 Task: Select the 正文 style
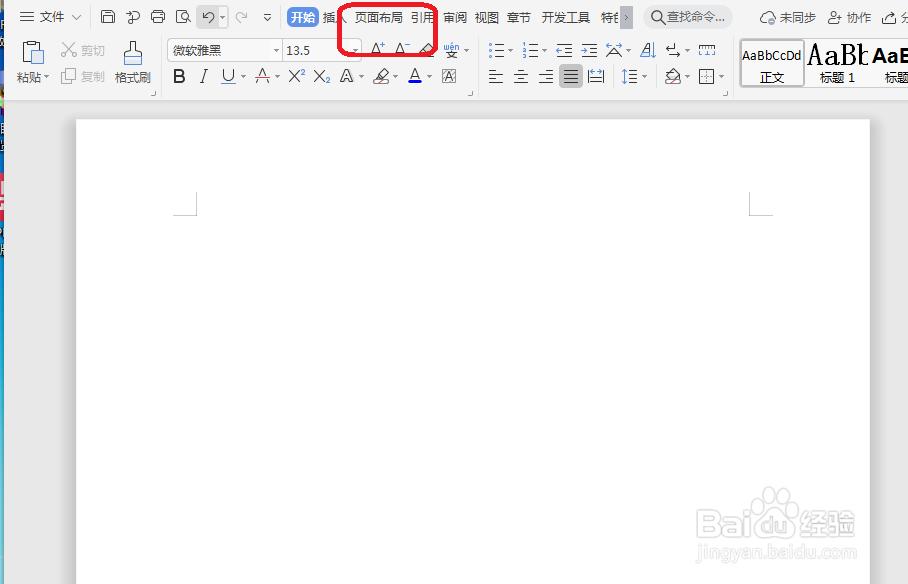tap(772, 63)
